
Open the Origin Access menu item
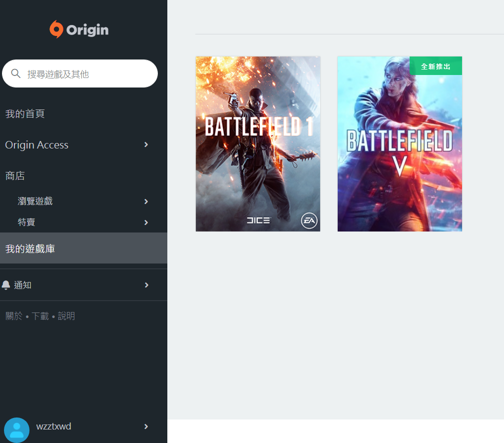click(36, 145)
